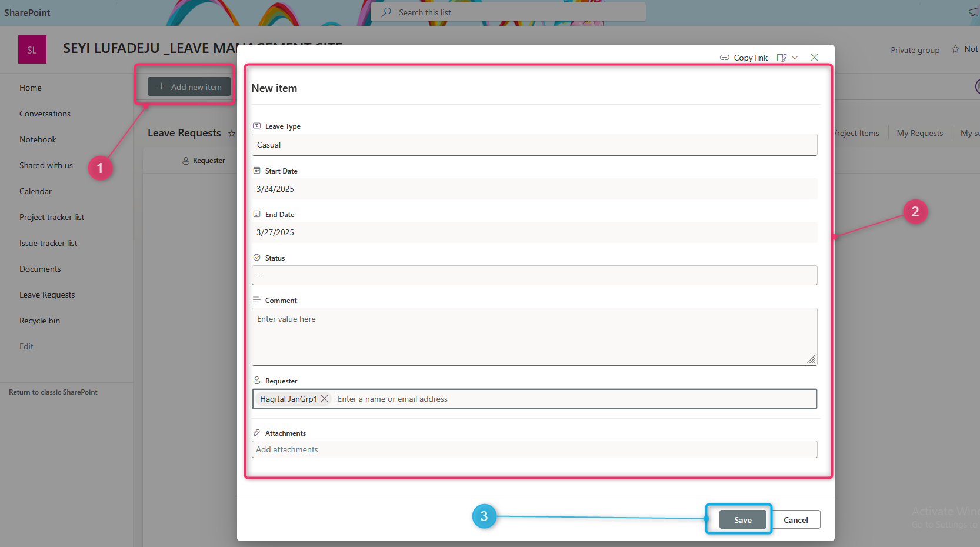
Task: Click the Private group label
Action: pos(915,50)
